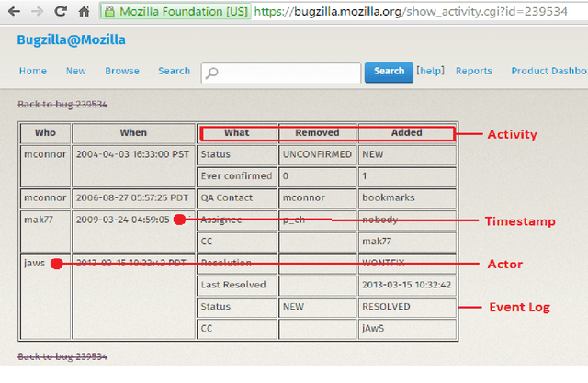Open the Reports link
This screenshot has width=588, height=383.
tap(474, 72)
